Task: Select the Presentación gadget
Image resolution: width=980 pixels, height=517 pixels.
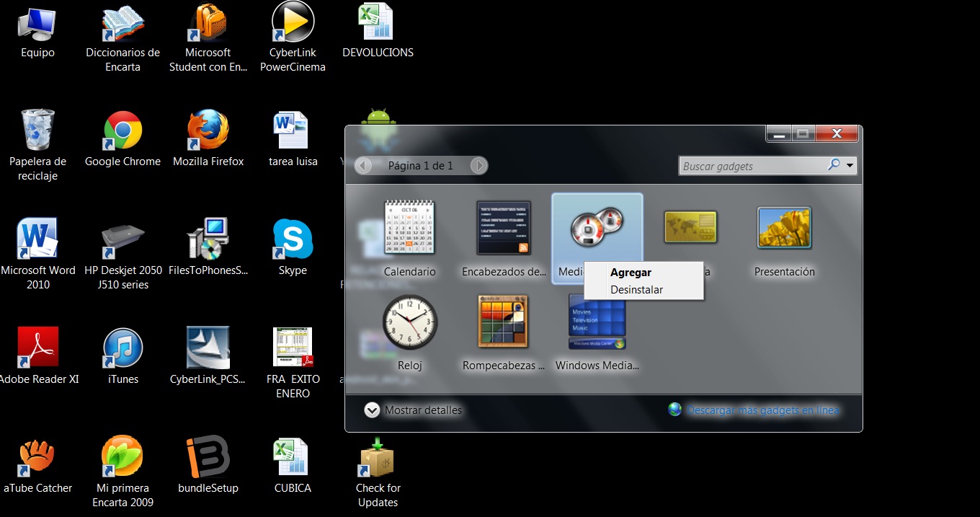Action: pyautogui.click(x=784, y=239)
